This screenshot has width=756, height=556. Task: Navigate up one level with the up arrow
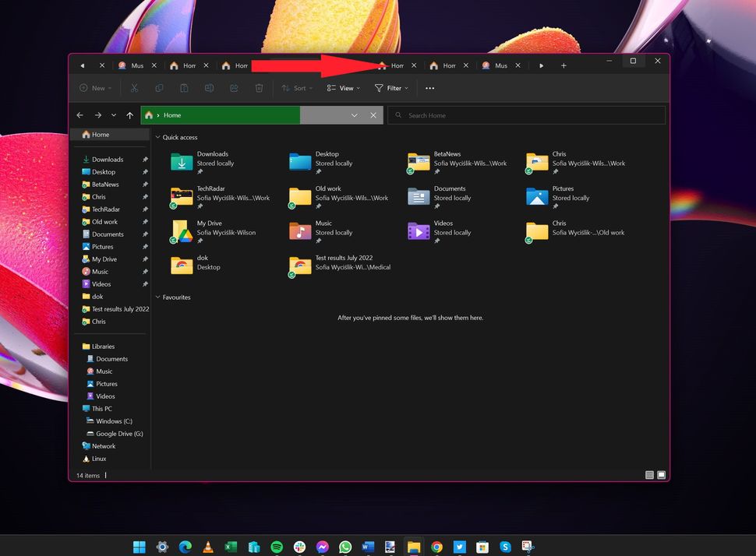click(x=130, y=114)
